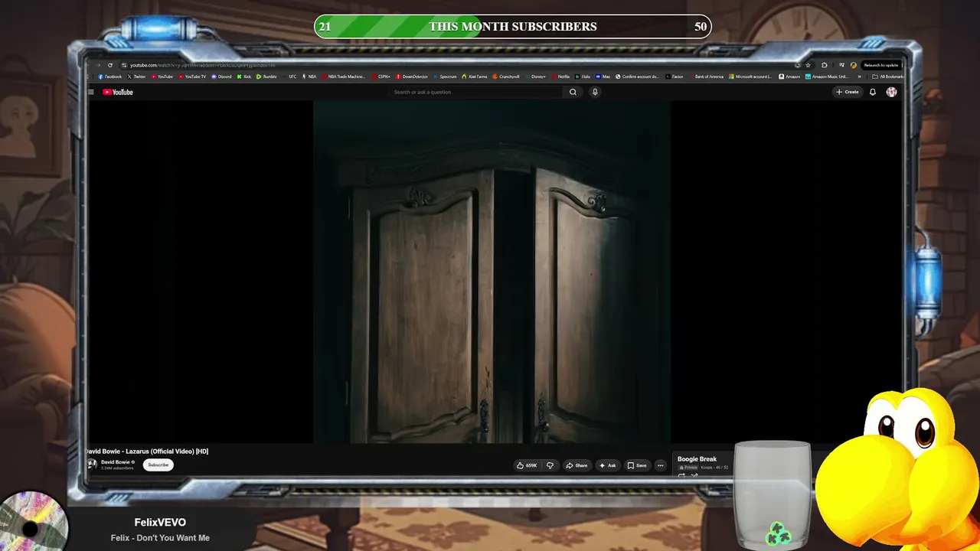Open Kick bookmark
This screenshot has width=980, height=551.
244,77
